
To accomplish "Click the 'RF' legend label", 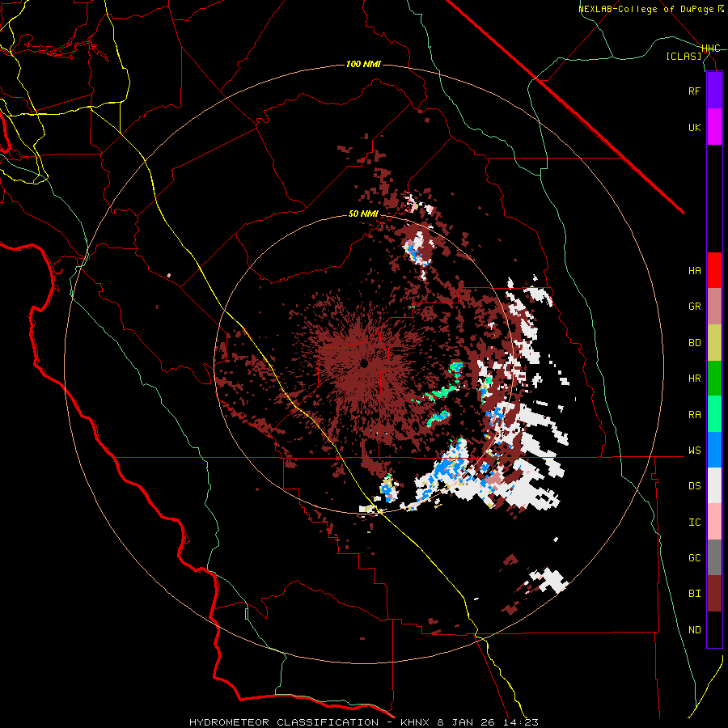I will pos(694,91).
